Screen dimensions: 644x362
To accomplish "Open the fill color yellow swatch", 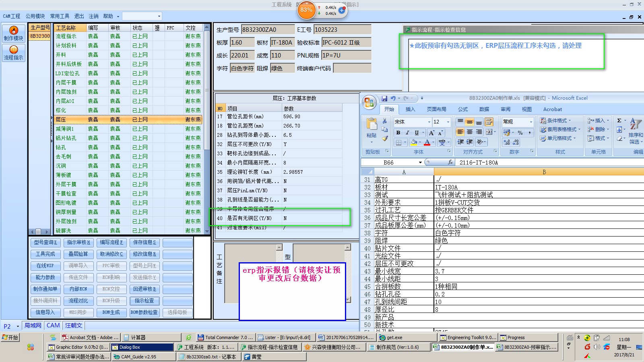I will [x=414, y=142].
